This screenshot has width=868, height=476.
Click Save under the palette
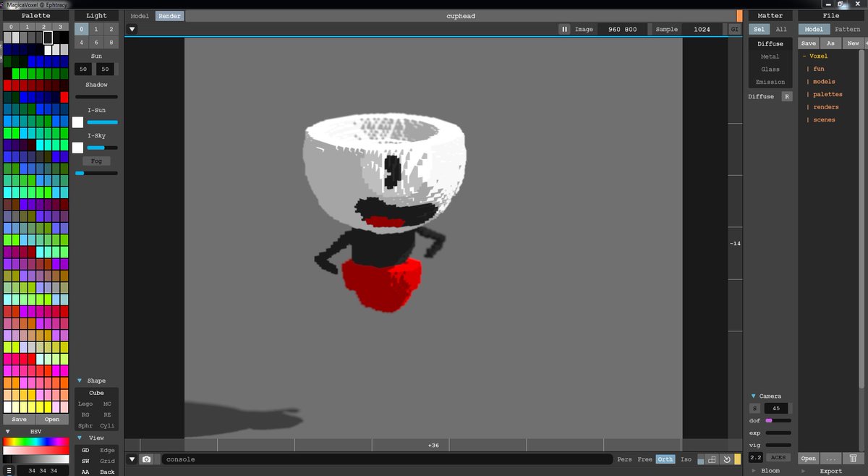tap(20, 420)
